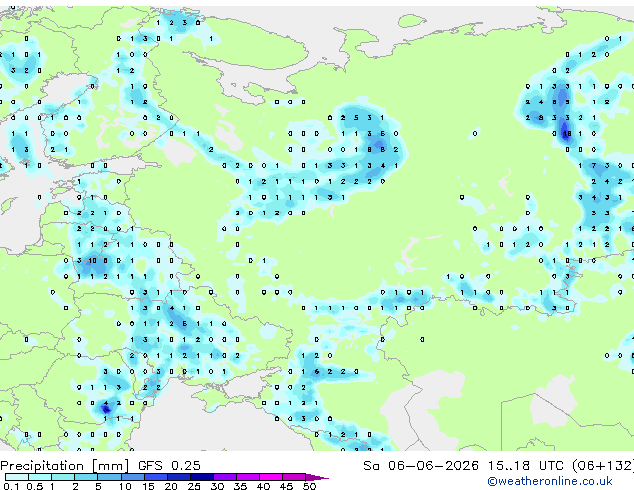Select the 'Precipitation [mm] GFS 0.25' title text
634x490 pixels.
pyautogui.click(x=100, y=466)
